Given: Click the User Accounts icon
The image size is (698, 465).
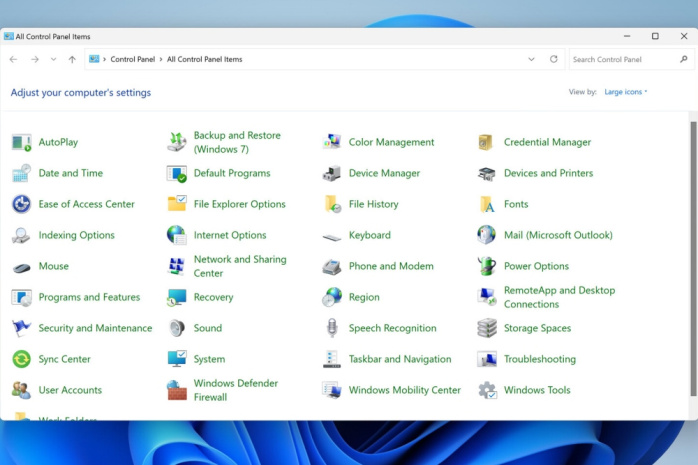Looking at the screenshot, I should pyautogui.click(x=21, y=390).
